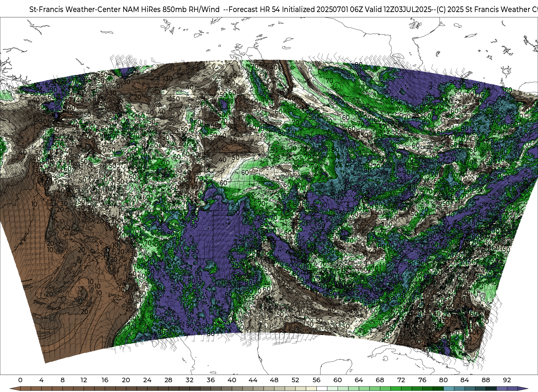Click the colorbar scale label "32"
Viewport: 538px width, 392px height.
189,380
